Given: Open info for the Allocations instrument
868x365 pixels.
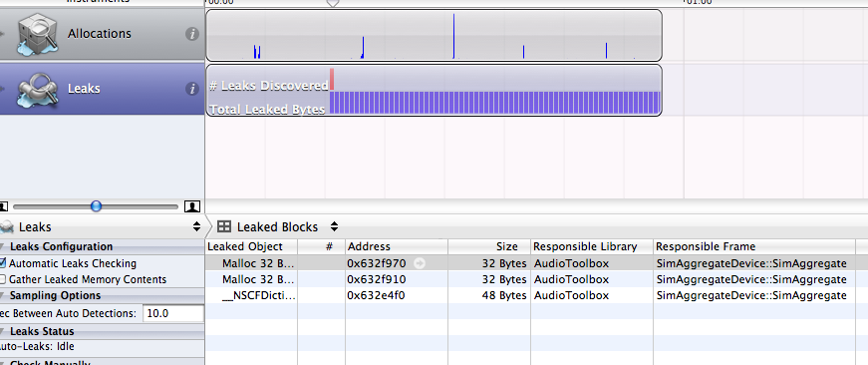Looking at the screenshot, I should click(191, 34).
